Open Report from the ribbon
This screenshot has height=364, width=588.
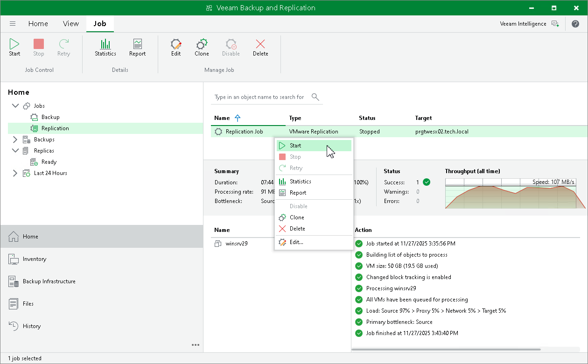tap(137, 48)
